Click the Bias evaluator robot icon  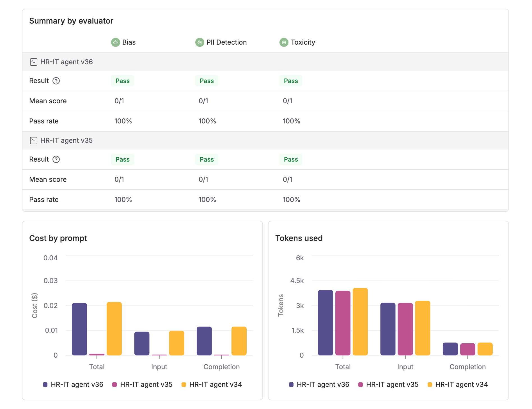(x=115, y=42)
